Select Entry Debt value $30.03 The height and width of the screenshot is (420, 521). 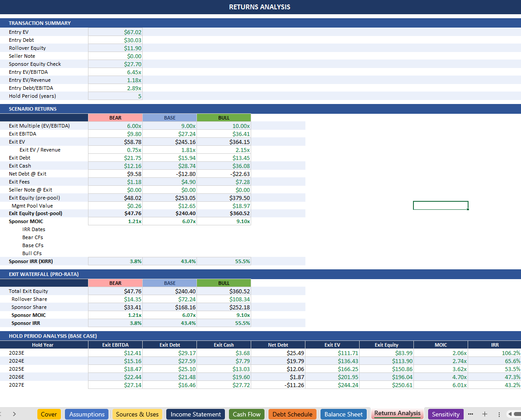(x=115, y=40)
